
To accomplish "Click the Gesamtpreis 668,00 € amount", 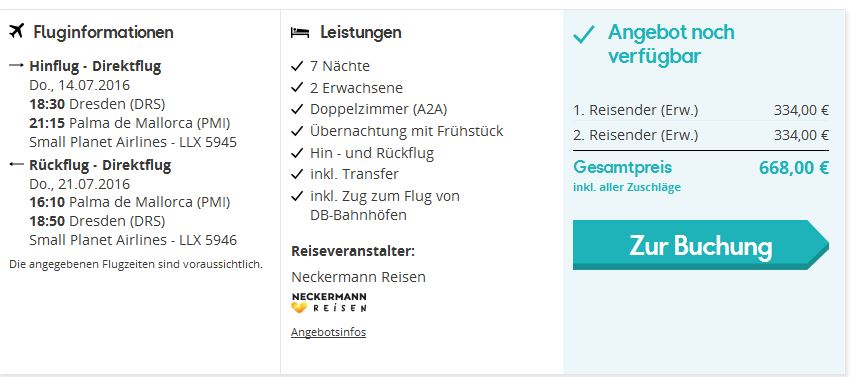I will [794, 167].
